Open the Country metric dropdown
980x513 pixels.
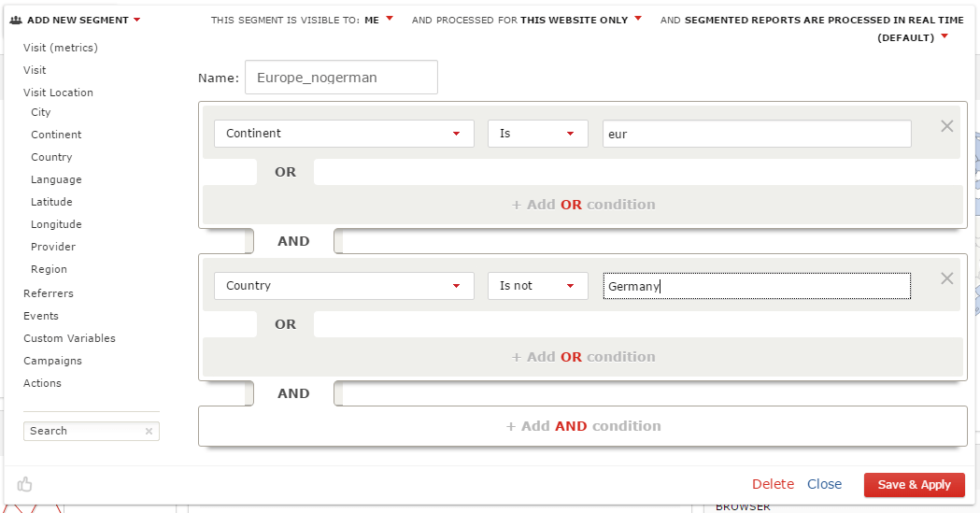click(x=344, y=286)
